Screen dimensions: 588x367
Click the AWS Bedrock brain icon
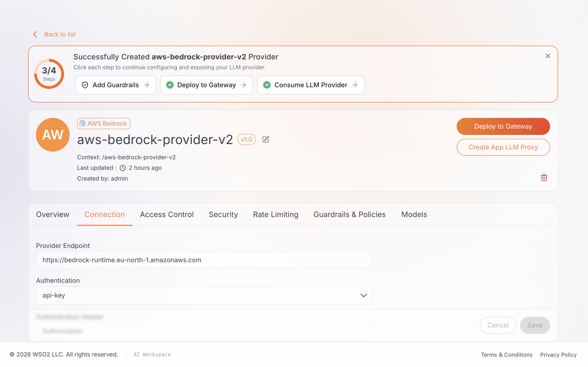pos(82,123)
